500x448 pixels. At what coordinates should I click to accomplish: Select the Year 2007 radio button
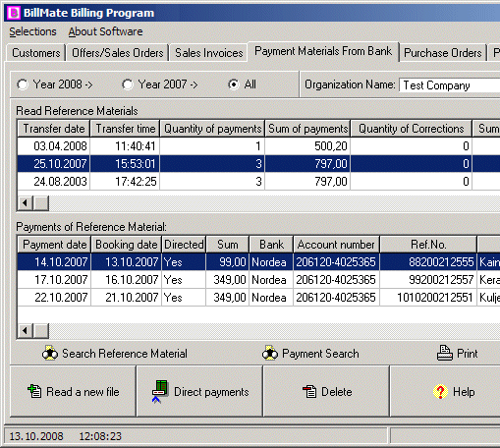click(128, 84)
